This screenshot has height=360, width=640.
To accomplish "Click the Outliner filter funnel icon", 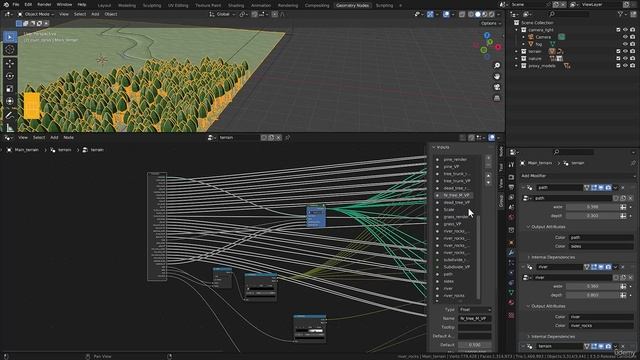I will [x=620, y=14].
